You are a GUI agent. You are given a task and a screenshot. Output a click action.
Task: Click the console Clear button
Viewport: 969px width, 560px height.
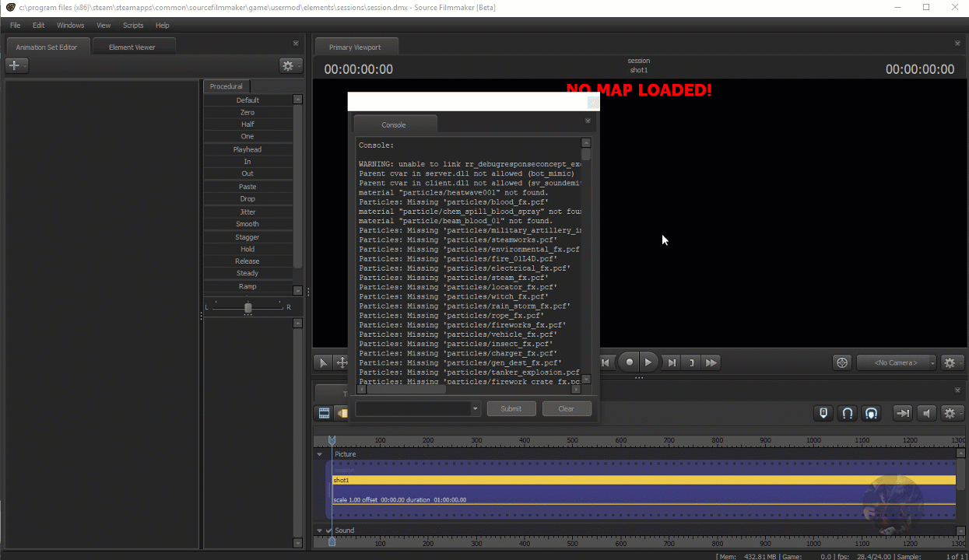click(566, 408)
